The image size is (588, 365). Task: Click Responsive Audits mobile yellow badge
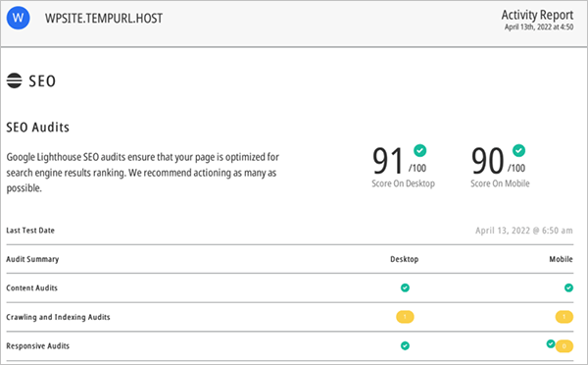click(x=564, y=346)
